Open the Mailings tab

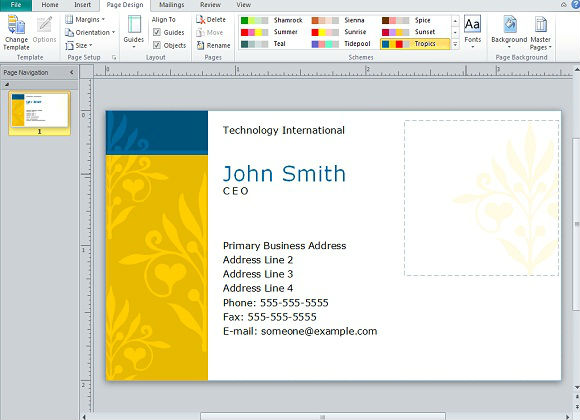[x=172, y=5]
